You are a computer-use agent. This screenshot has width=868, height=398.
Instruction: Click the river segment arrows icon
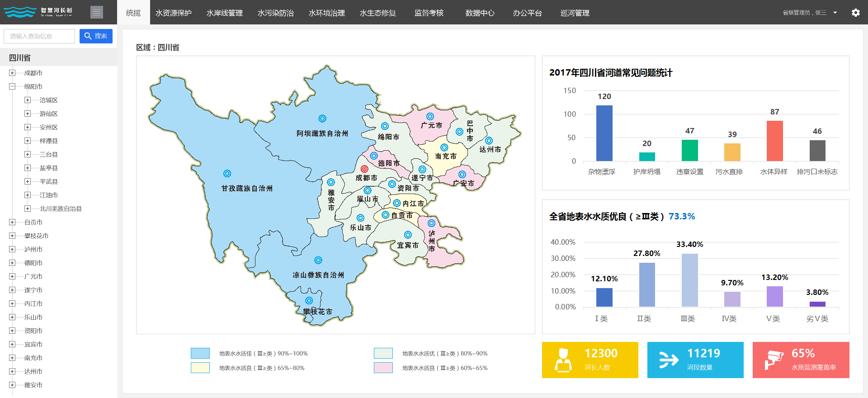coord(668,360)
